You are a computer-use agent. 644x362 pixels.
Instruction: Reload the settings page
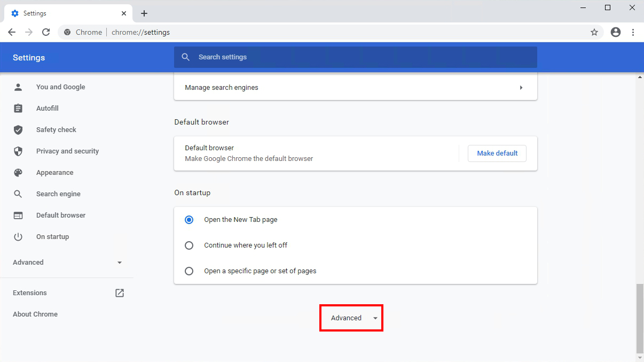coord(46,32)
